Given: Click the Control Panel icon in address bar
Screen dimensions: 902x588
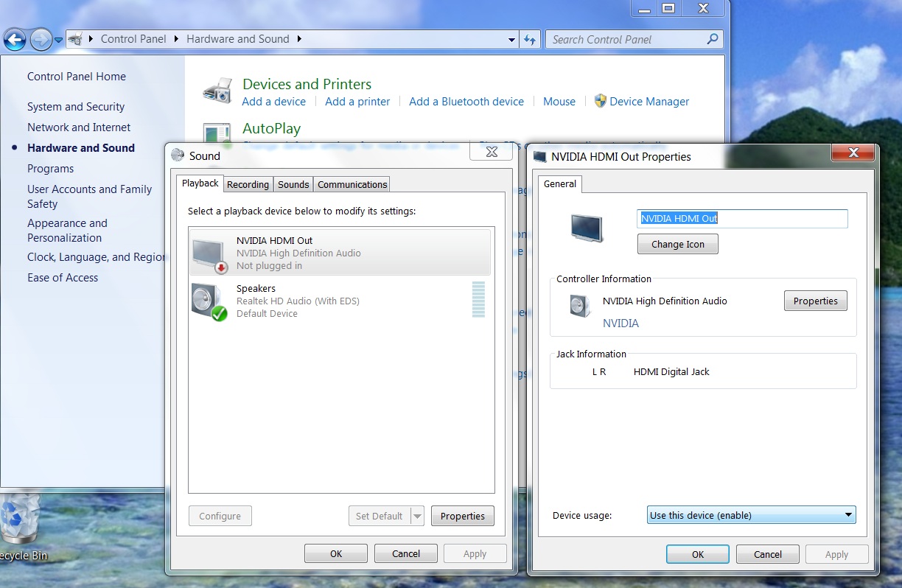Looking at the screenshot, I should [x=75, y=39].
